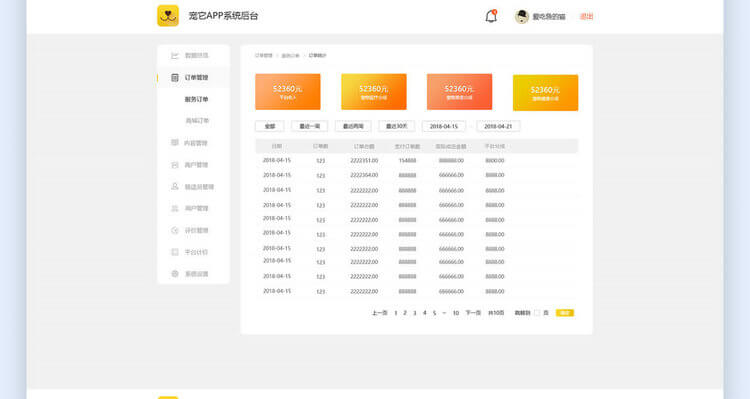The height and width of the screenshot is (399, 750).
Task: Click the user avatar picture
Action: point(521,16)
